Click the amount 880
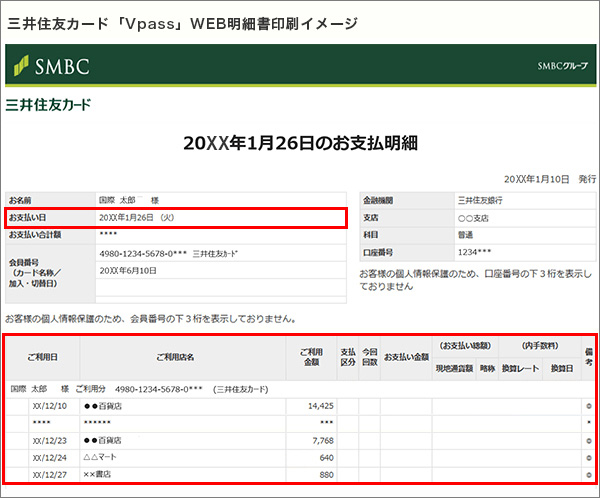600x498 pixels. (326, 475)
